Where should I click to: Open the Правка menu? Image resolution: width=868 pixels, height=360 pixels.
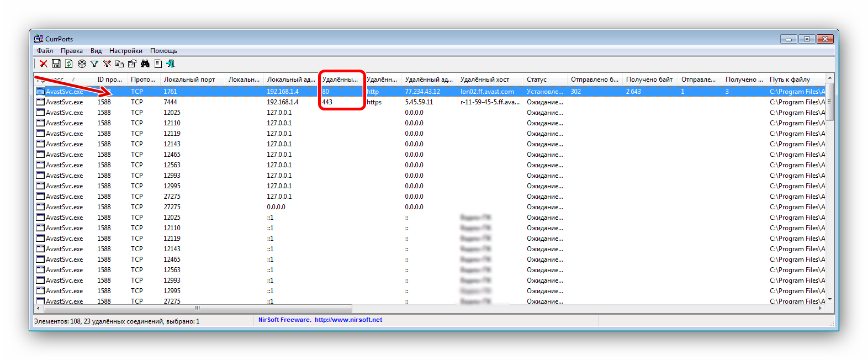coord(72,51)
